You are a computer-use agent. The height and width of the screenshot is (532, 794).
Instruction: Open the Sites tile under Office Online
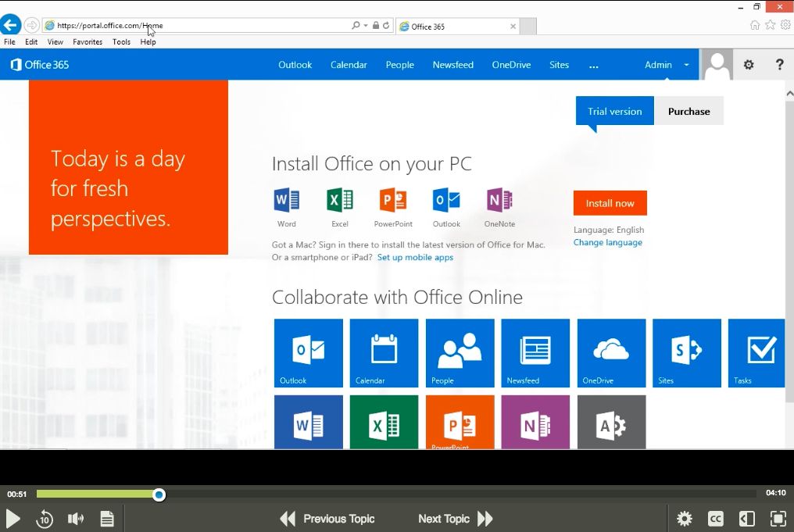687,353
